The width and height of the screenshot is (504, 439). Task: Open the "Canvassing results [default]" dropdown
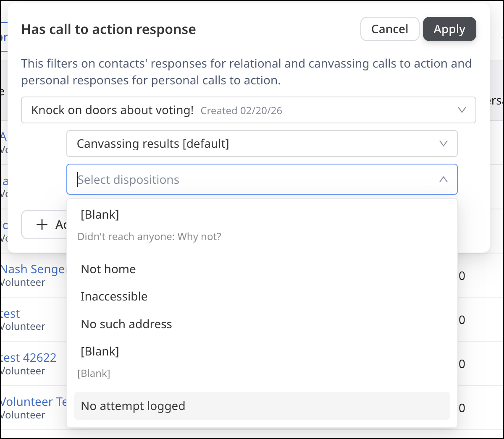(x=252, y=144)
